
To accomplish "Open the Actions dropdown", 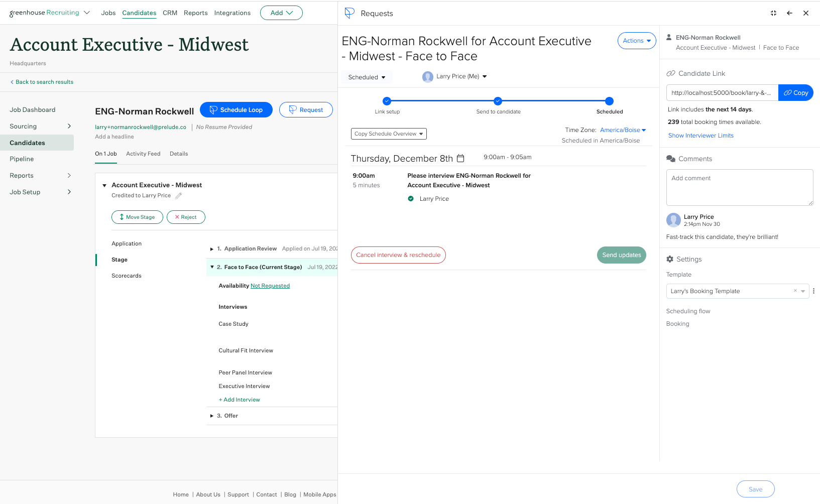I will [x=637, y=41].
